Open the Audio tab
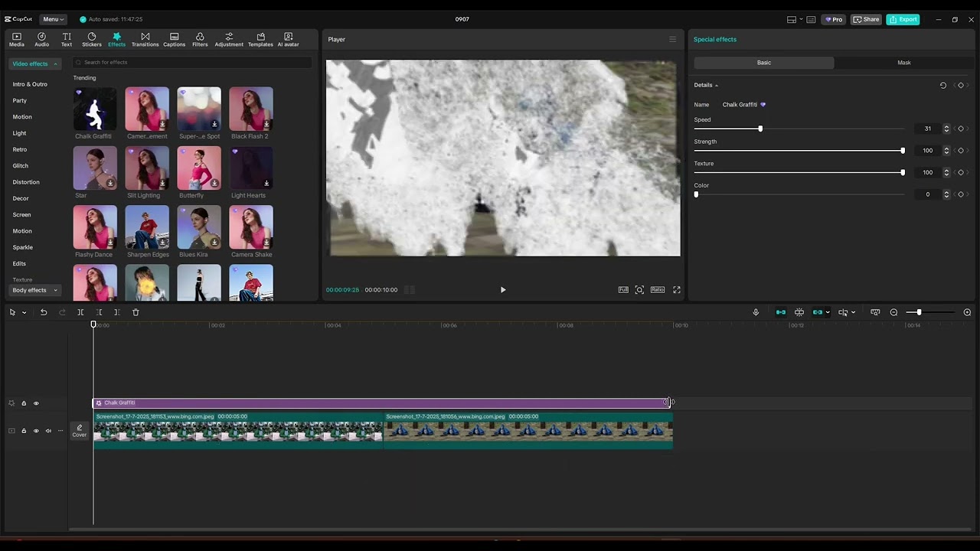The image size is (980, 551). (x=41, y=40)
